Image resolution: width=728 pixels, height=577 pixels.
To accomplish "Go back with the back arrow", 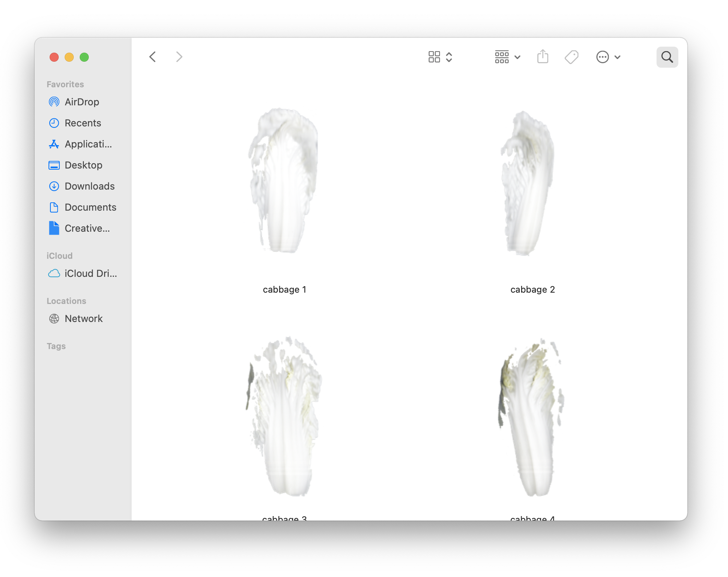I will pos(153,57).
